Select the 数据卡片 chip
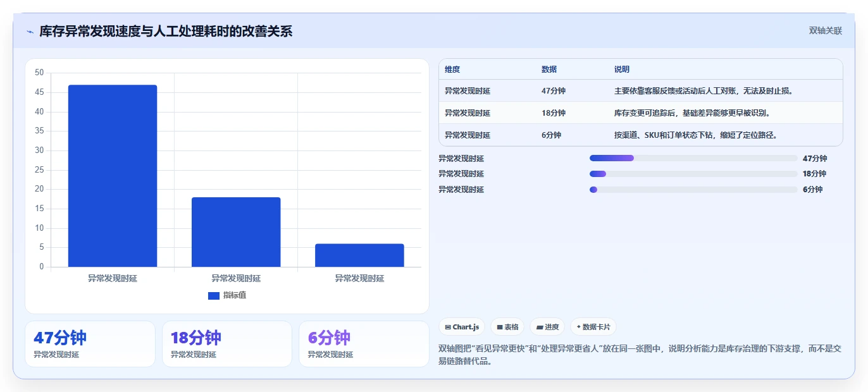This screenshot has height=392, width=868. [593, 327]
